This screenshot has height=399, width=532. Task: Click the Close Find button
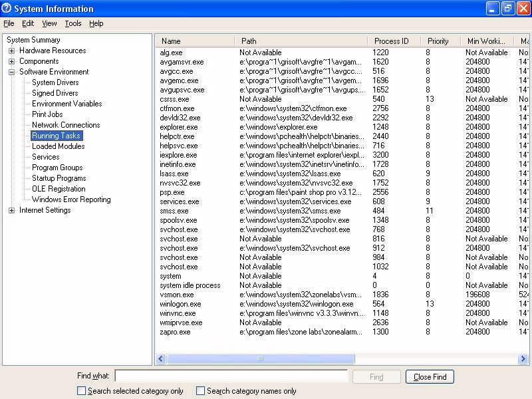(430, 377)
